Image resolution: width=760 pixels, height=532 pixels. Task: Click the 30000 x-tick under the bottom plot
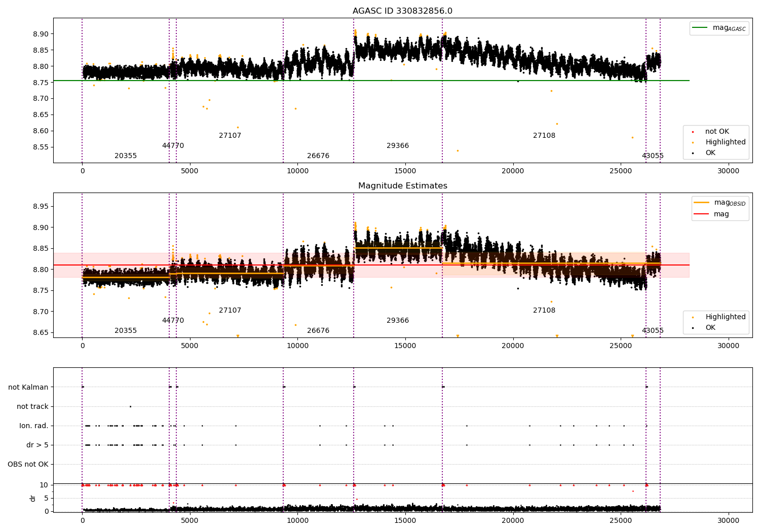[x=729, y=520]
